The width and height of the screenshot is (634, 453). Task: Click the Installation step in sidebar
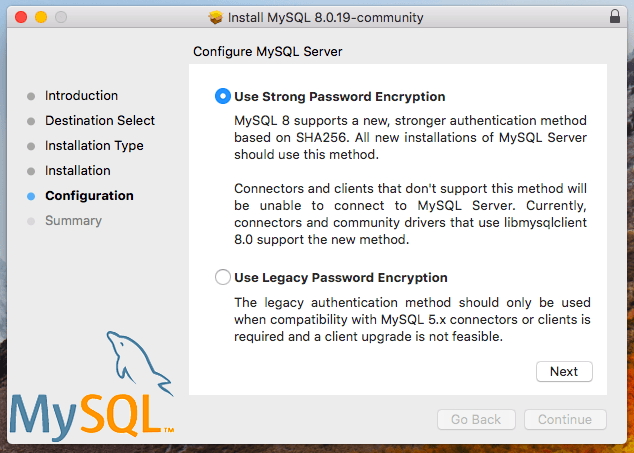click(78, 171)
